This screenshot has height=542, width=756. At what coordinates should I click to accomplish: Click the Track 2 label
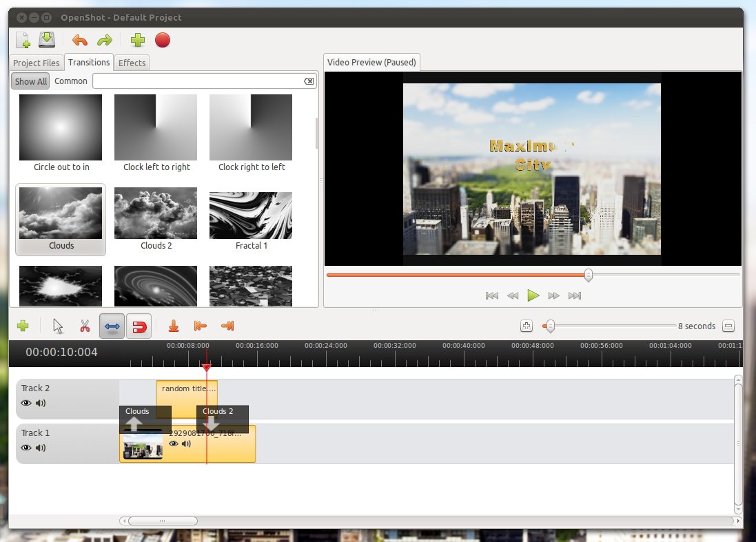tap(35, 388)
